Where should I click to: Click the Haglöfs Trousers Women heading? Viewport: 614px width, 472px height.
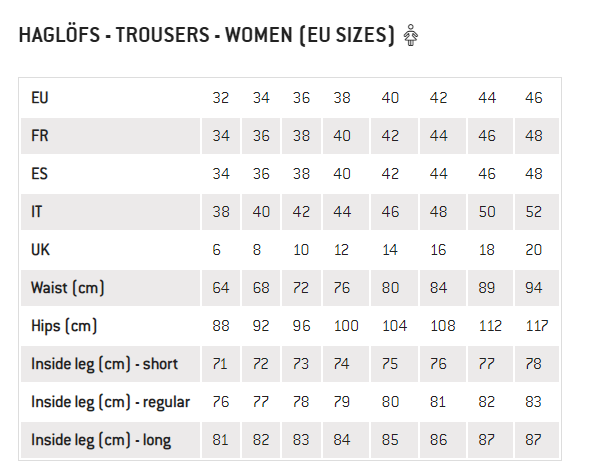click(206, 35)
